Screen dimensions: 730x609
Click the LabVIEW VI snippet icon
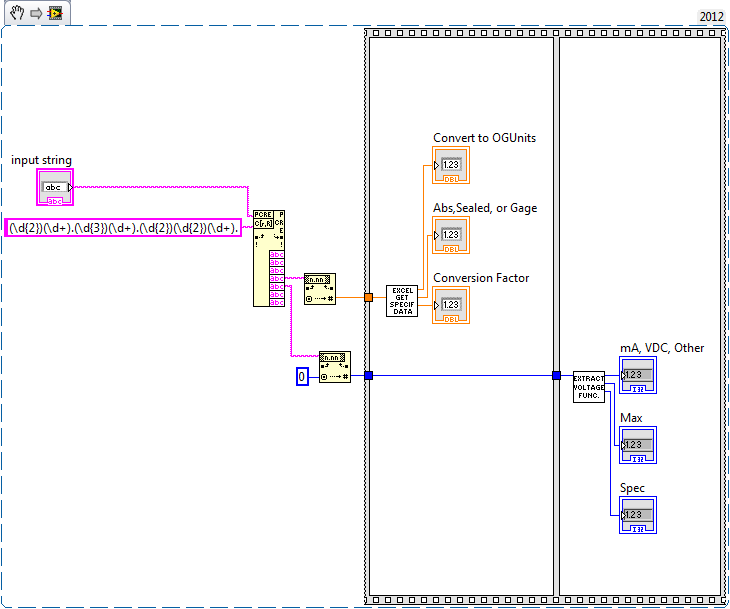point(55,13)
